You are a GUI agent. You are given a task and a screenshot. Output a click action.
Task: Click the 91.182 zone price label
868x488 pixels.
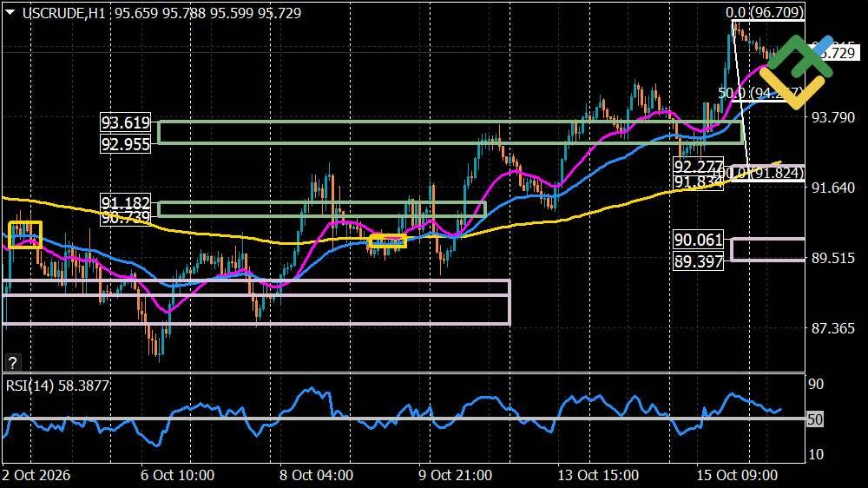126,202
